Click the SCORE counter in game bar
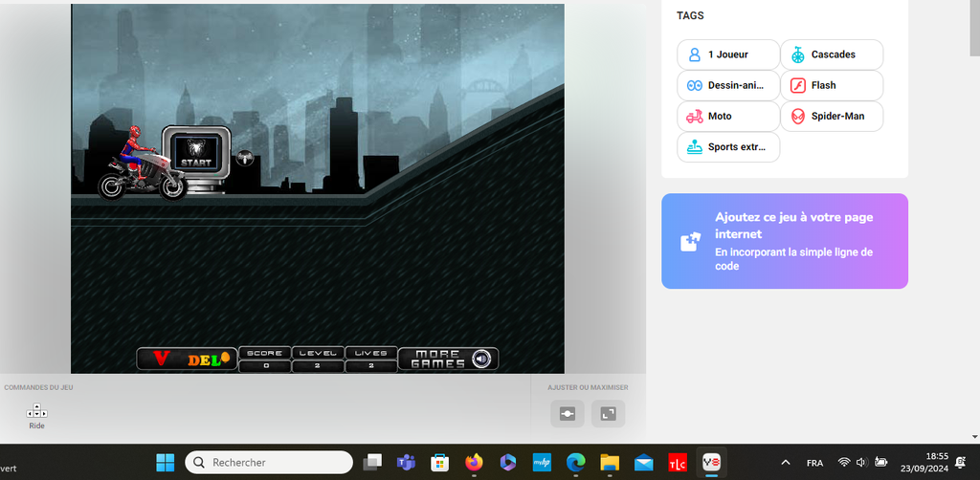This screenshot has width=980, height=480. pos(265,359)
